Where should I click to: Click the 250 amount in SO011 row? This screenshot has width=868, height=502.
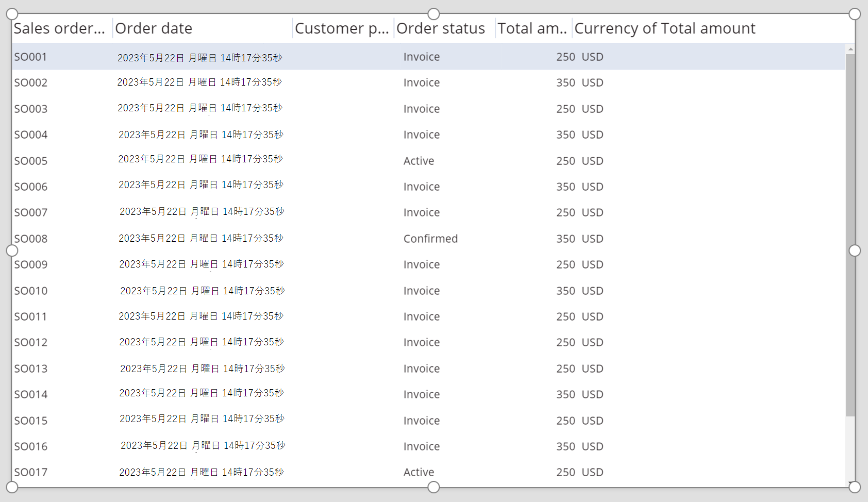(x=565, y=316)
